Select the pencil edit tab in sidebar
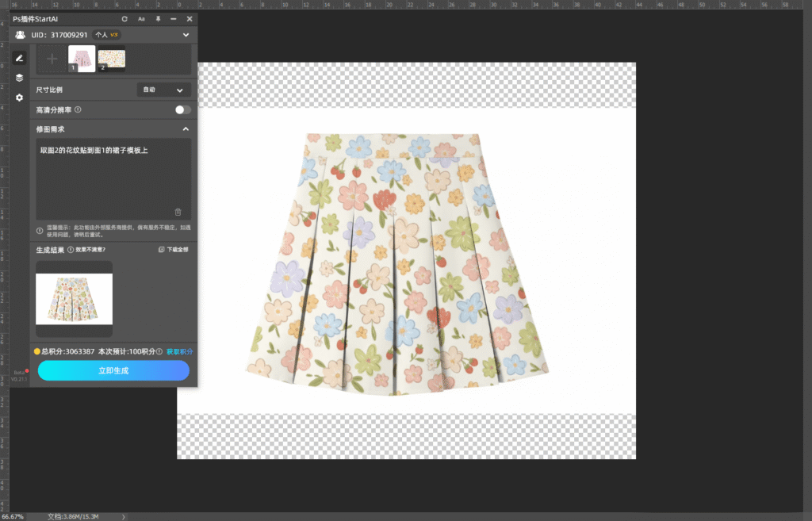The image size is (812, 521). pyautogui.click(x=19, y=58)
